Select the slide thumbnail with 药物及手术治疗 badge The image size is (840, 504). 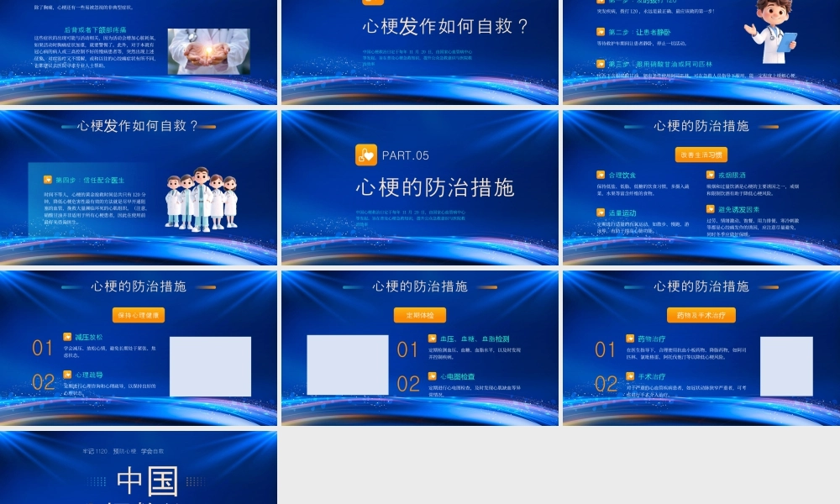coord(701,348)
